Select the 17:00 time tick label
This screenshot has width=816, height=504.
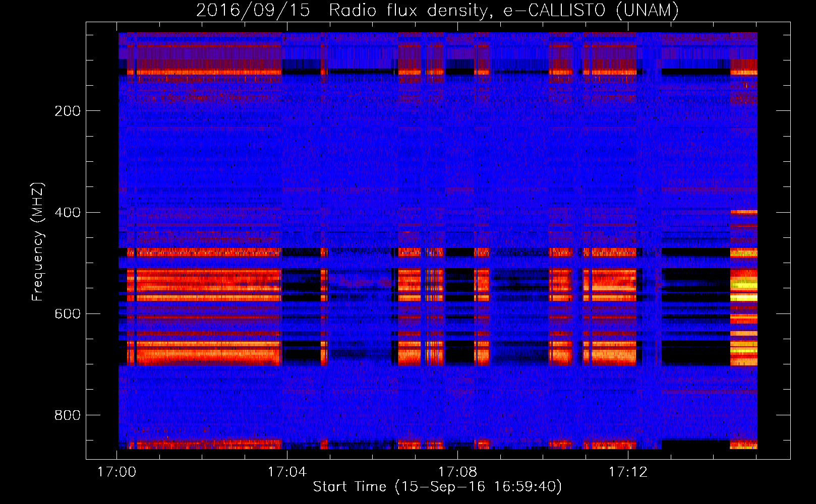click(116, 472)
